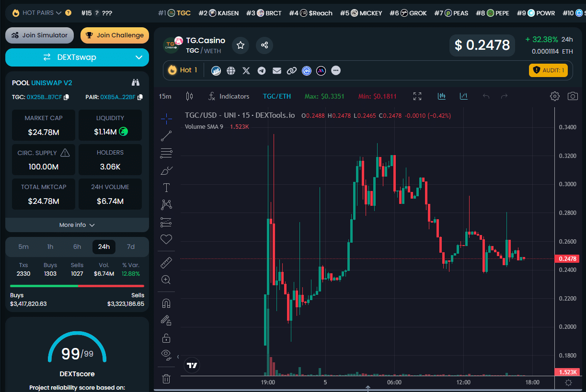Copy the PAIR contract address
This screenshot has width=586, height=392.
click(x=140, y=97)
